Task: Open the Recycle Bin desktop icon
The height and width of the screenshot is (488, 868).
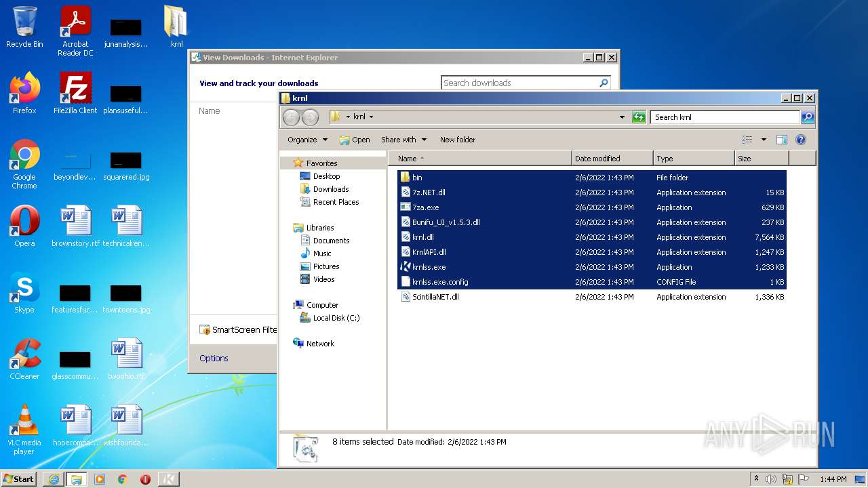Action: 24,27
